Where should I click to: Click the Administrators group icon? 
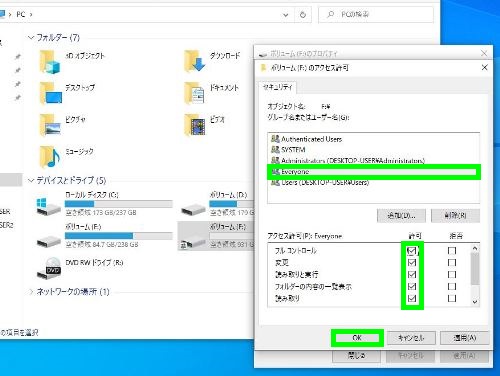pos(275,160)
